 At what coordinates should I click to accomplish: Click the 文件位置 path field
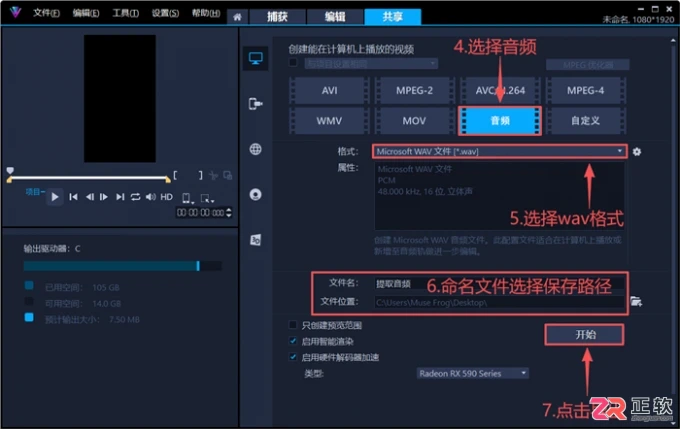point(500,302)
